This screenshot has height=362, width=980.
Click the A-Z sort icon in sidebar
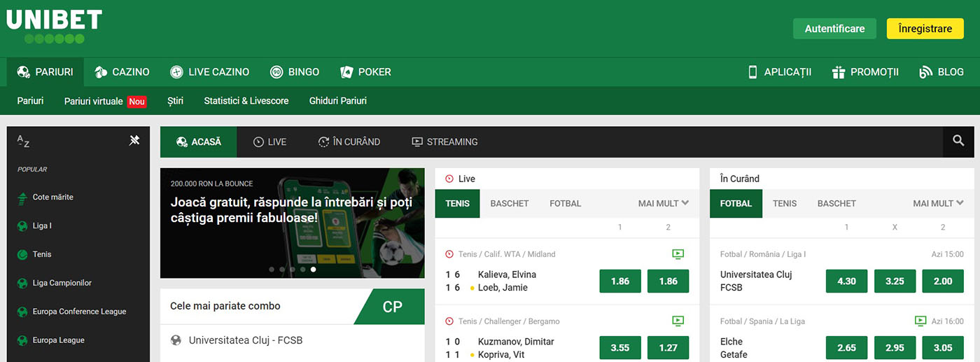point(23,141)
